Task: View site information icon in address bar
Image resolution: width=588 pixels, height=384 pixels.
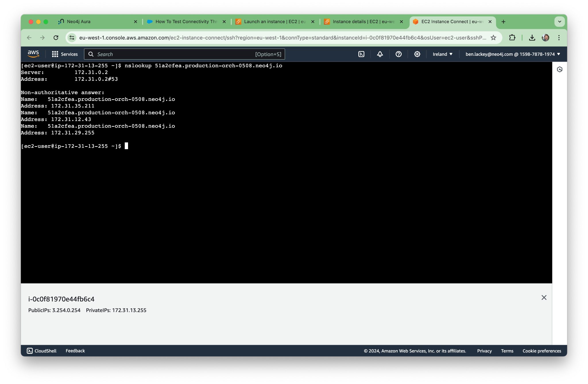Action: tap(72, 38)
